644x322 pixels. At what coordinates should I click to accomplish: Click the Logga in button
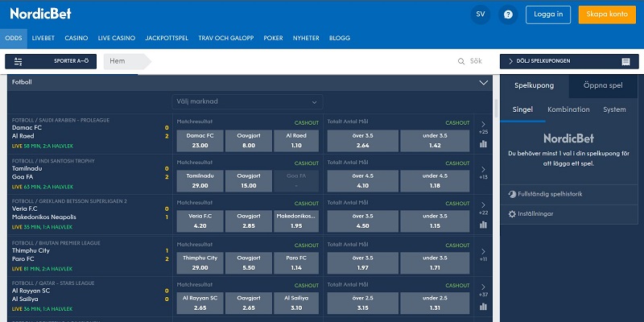tap(548, 14)
